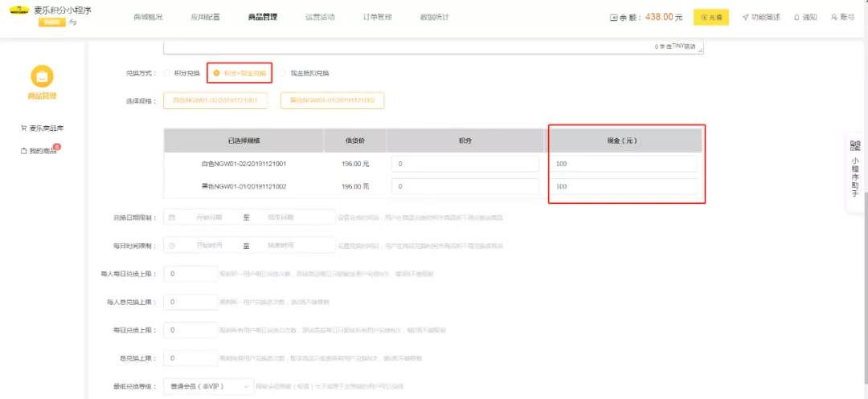Screen dimensions: 868x399
Task: Switch to the 运营活动 tab
Action: pos(320,17)
